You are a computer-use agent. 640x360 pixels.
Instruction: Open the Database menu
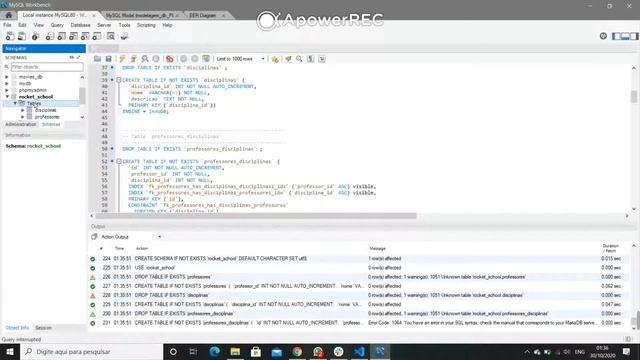click(80, 25)
